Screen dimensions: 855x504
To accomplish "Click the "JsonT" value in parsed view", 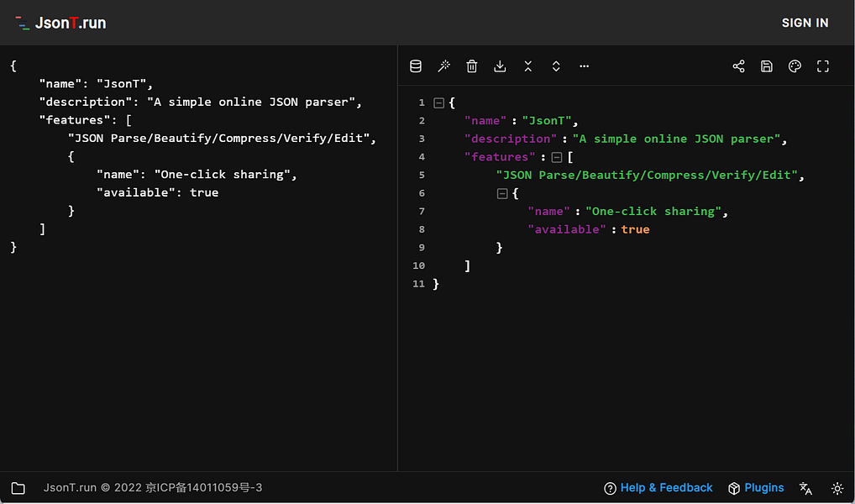I will pyautogui.click(x=547, y=121).
